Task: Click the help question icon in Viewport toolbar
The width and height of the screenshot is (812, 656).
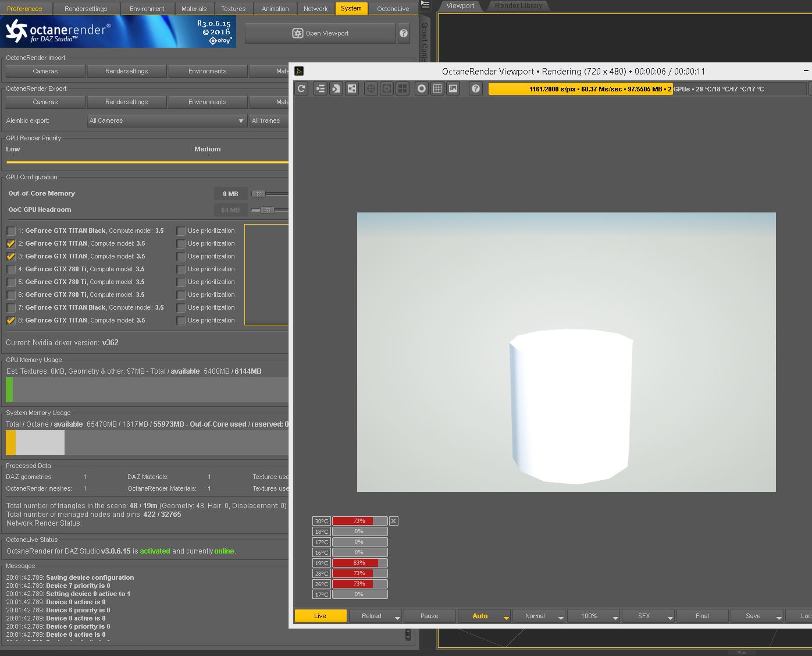Action: [x=476, y=88]
